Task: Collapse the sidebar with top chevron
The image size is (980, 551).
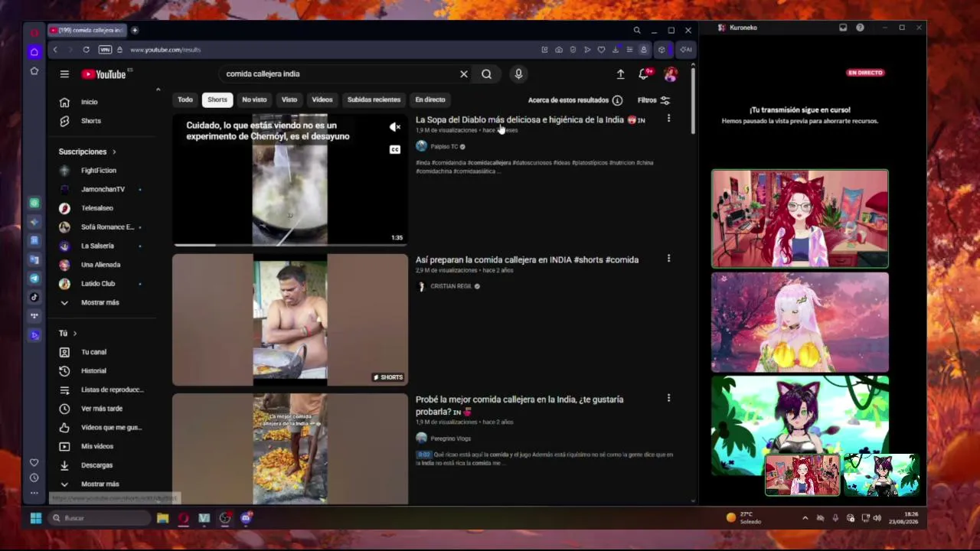Action: click(158, 90)
